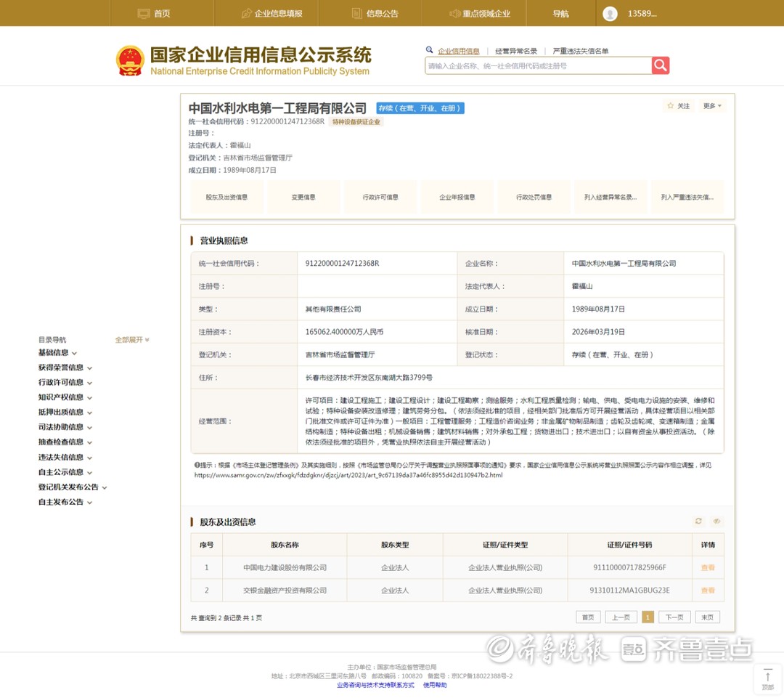Click the company title 中国水利水电第一工程局有限公司
The height and width of the screenshot is (698, 784).
click(x=277, y=108)
